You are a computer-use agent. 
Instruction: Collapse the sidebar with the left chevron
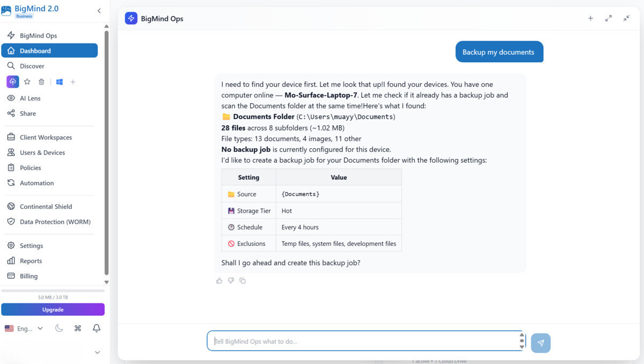point(99,11)
